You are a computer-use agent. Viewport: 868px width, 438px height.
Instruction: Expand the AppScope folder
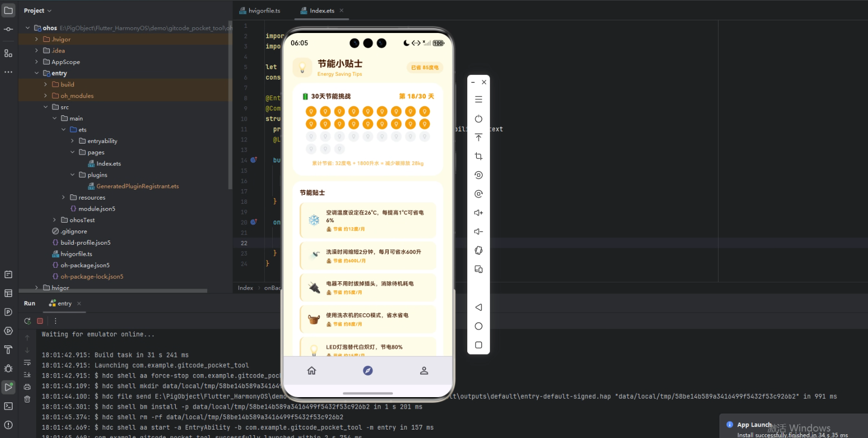click(36, 62)
